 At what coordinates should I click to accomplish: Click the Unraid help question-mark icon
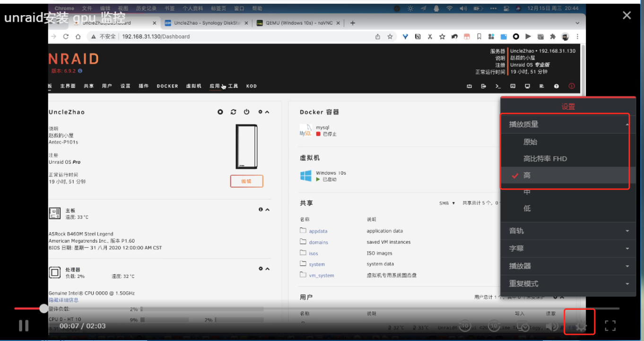pos(556,86)
